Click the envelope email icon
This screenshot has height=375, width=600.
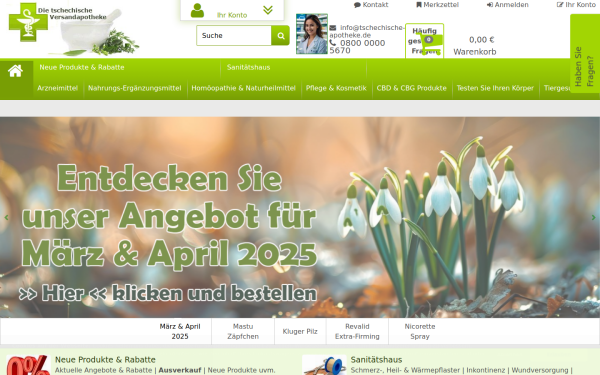(x=333, y=28)
